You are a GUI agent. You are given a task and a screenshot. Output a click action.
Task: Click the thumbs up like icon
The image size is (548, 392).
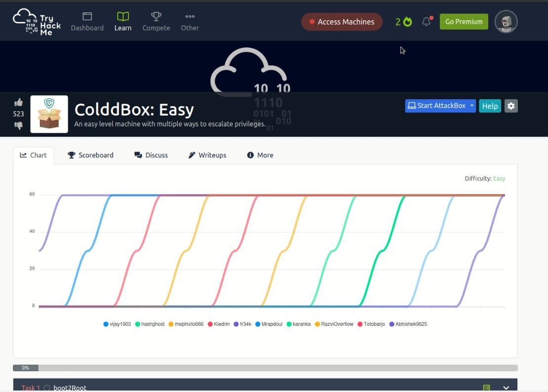(x=18, y=103)
